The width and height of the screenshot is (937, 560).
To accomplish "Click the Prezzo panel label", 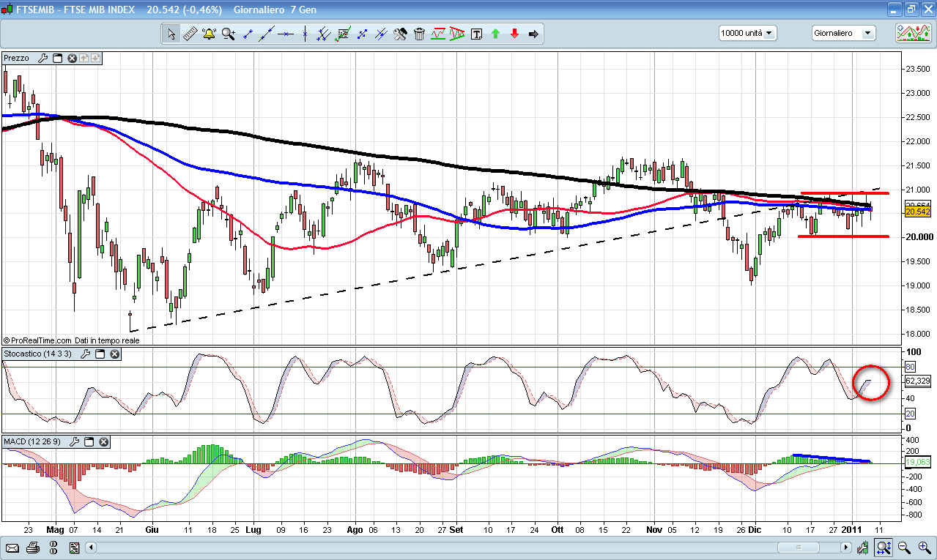I will click(17, 59).
